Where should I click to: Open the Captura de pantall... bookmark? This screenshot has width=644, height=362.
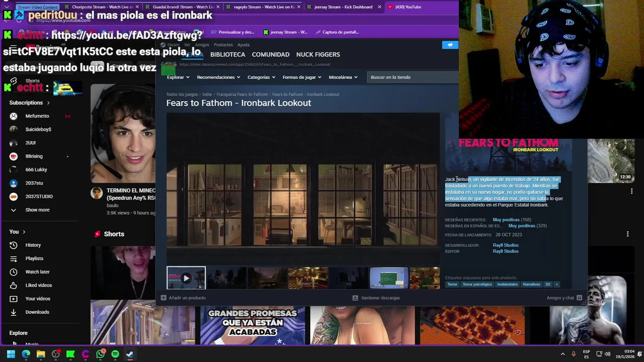(337, 32)
